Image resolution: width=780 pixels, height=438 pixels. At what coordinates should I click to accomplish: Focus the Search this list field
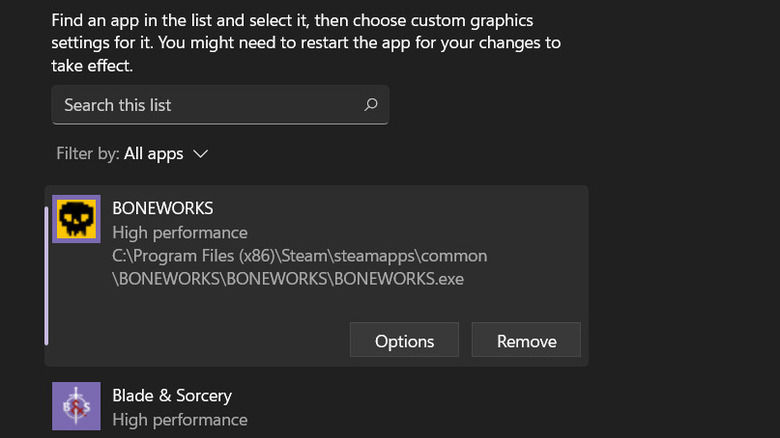point(200,105)
